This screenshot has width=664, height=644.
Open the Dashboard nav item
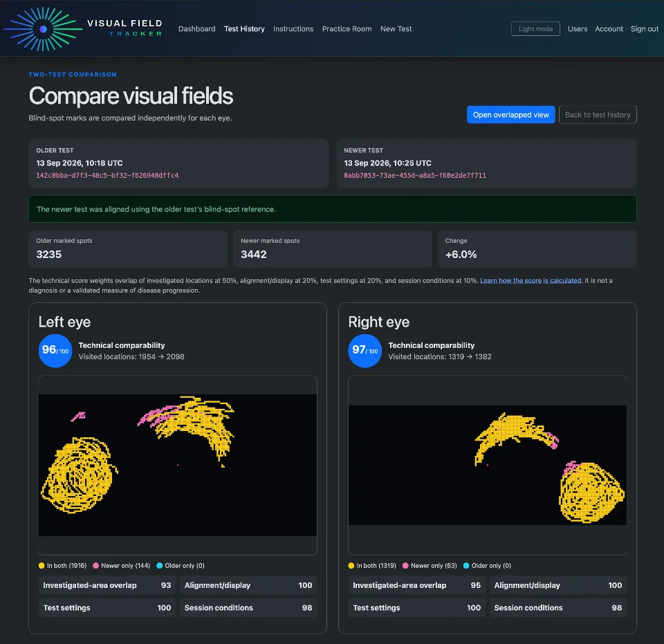197,29
